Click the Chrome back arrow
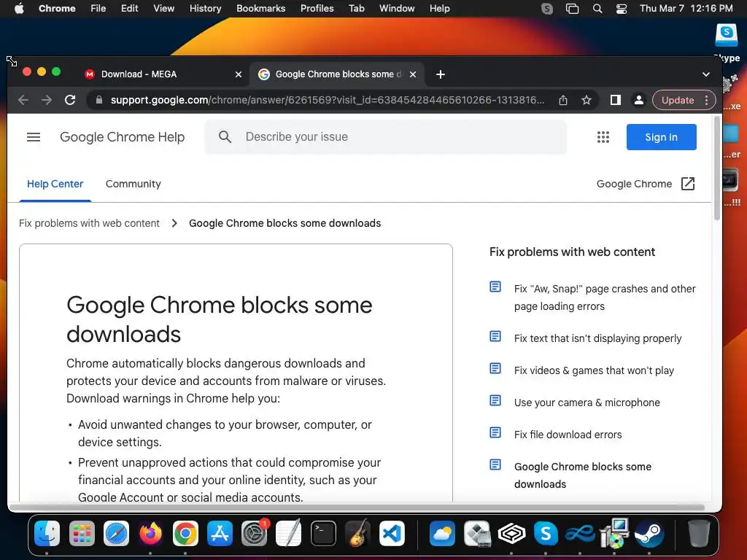747x560 pixels. (23, 100)
